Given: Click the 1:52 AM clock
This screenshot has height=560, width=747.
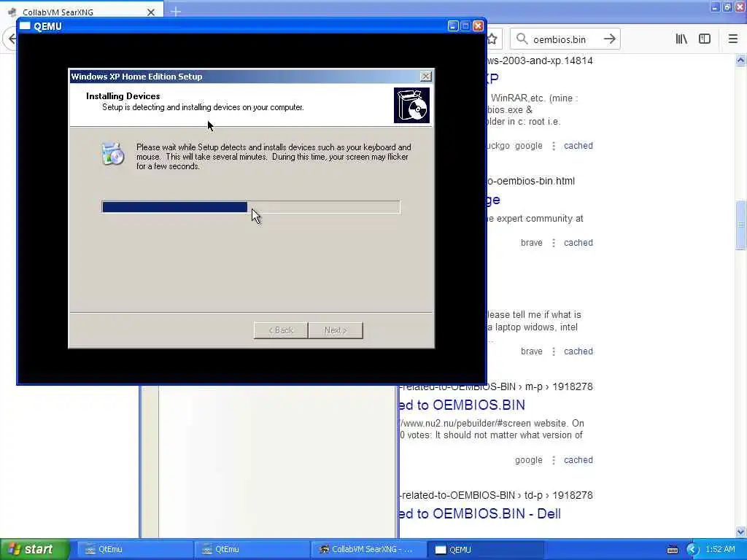Looking at the screenshot, I should [x=720, y=550].
